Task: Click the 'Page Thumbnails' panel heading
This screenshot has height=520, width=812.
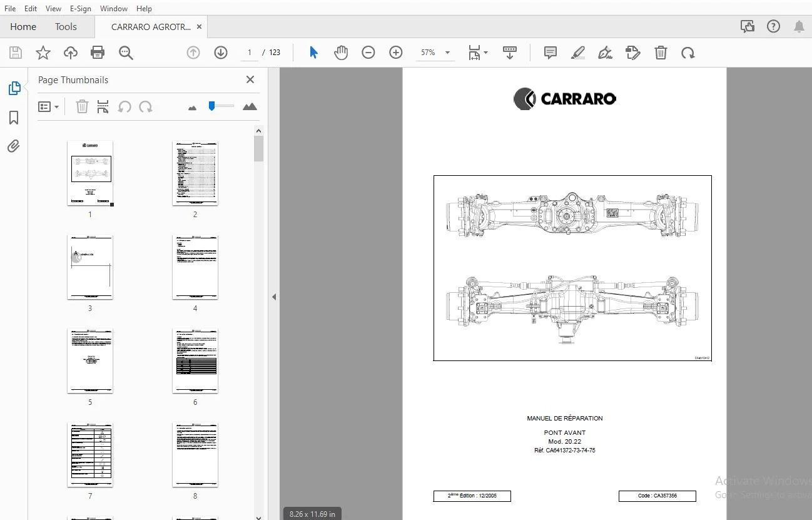Action: tap(73, 80)
